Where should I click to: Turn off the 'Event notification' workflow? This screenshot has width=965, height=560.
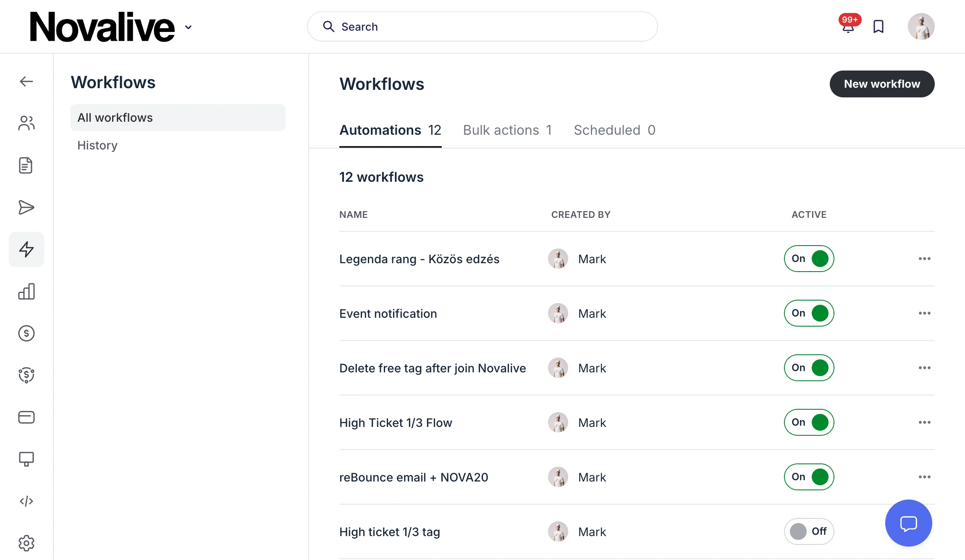point(809,313)
